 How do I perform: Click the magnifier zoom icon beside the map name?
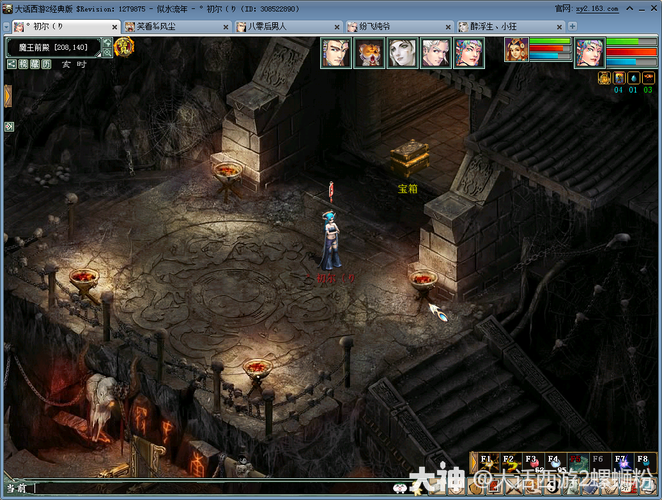tap(107, 52)
